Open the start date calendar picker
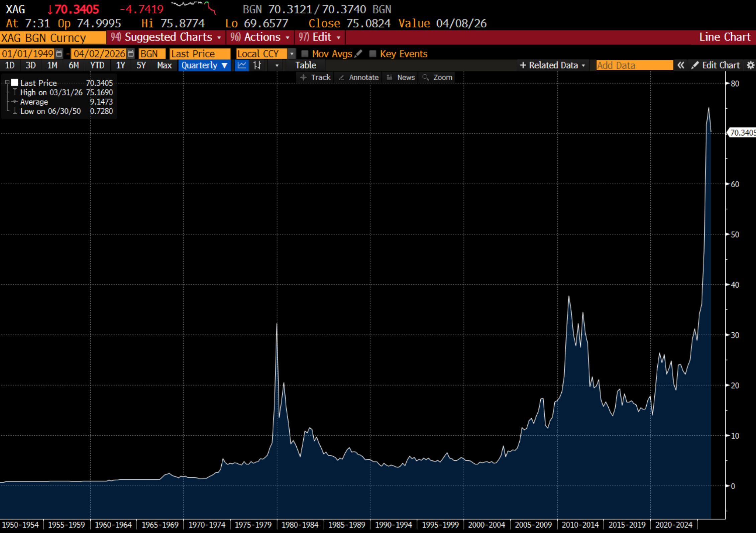 59,54
